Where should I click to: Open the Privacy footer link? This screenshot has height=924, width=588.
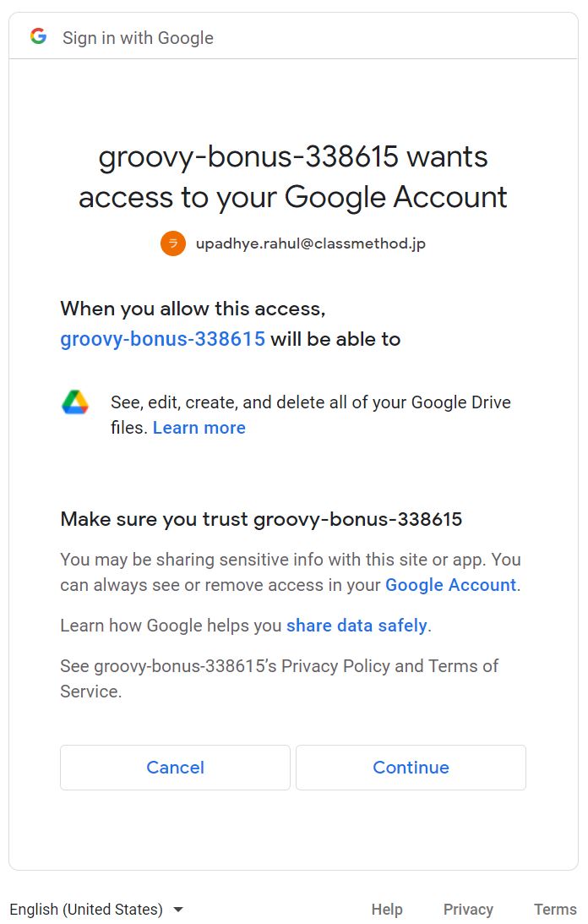pyautogui.click(x=468, y=910)
